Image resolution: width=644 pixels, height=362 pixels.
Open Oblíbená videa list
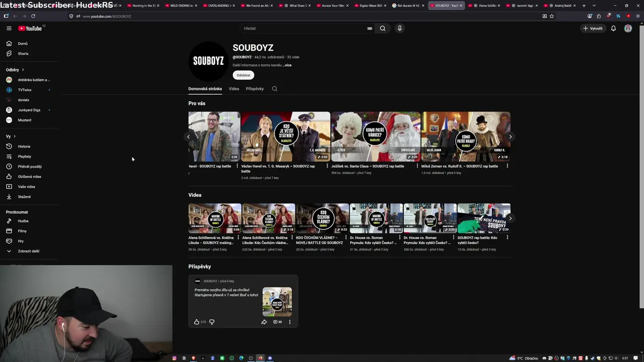(29, 176)
